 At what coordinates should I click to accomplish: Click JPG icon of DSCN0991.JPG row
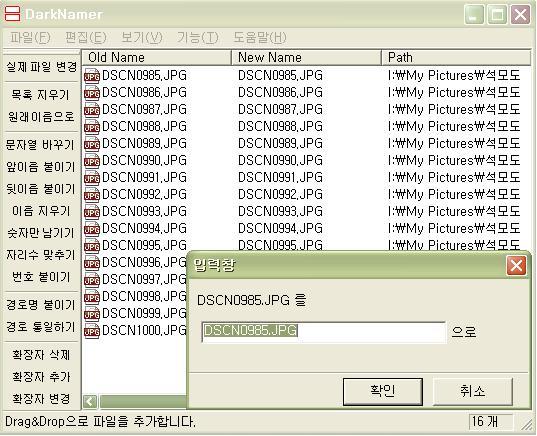[x=92, y=178]
